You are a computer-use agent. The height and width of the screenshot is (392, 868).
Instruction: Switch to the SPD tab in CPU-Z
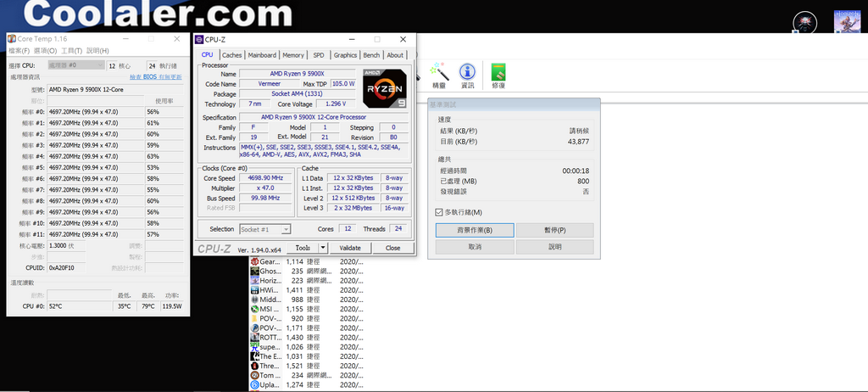click(x=319, y=55)
